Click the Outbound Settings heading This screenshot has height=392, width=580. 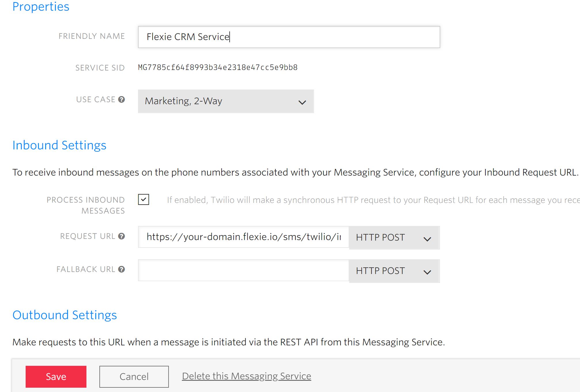65,315
